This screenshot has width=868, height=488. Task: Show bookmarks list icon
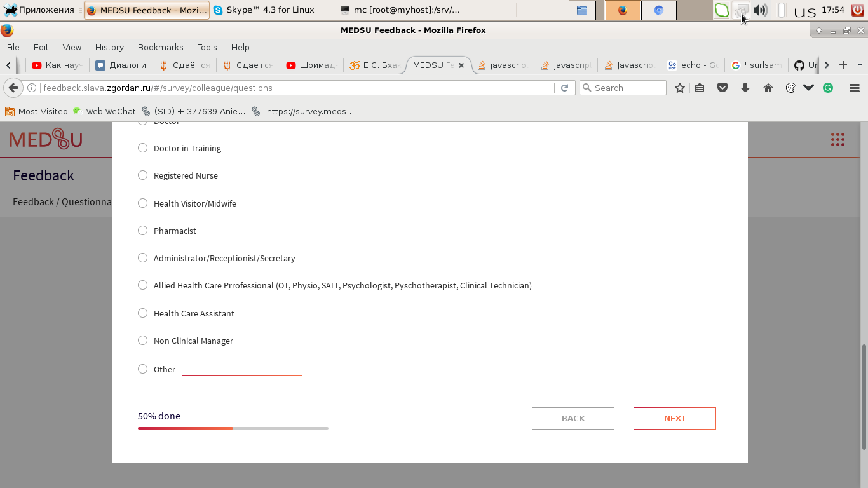[700, 88]
